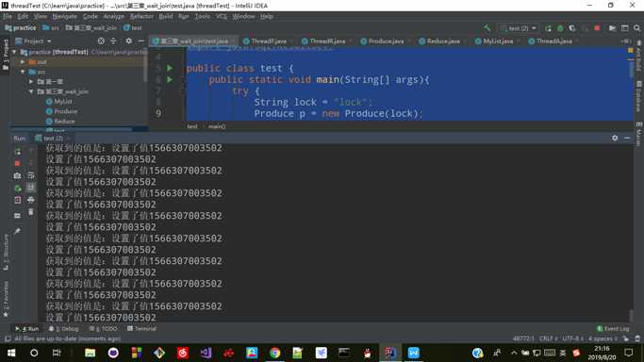Toggle the Structure side tool window tab

tap(6, 252)
